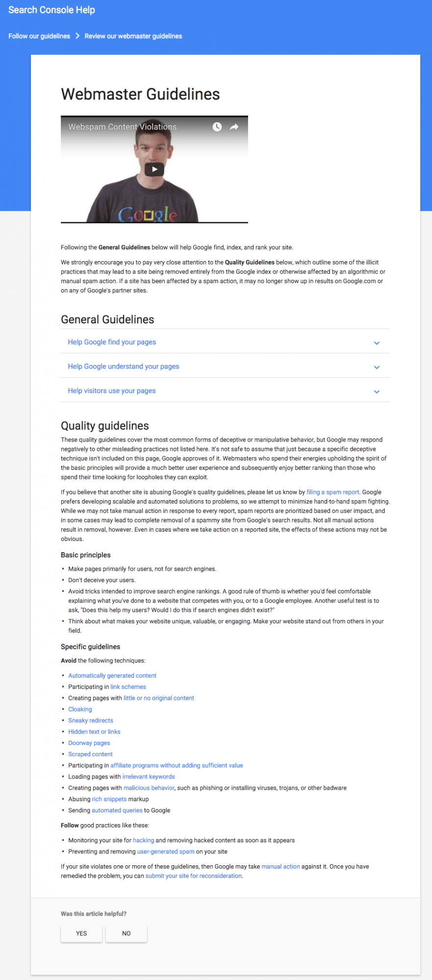
Task: Open the Follow our guidelines breadcrumb
Action: pyautogui.click(x=39, y=36)
